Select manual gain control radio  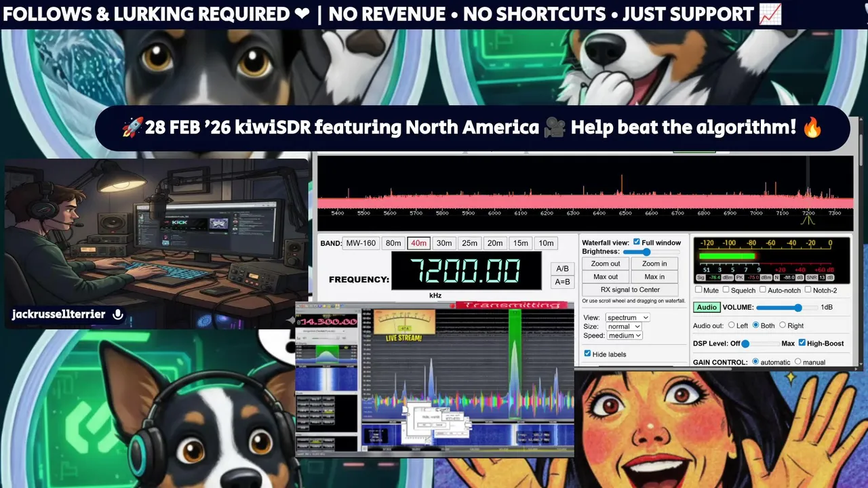click(797, 362)
